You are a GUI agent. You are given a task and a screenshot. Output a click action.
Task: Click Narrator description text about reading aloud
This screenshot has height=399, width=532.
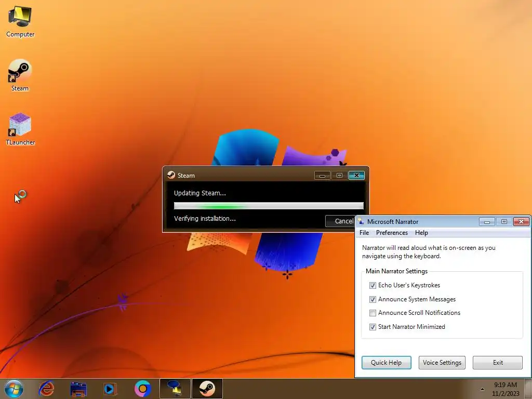pyautogui.click(x=429, y=252)
